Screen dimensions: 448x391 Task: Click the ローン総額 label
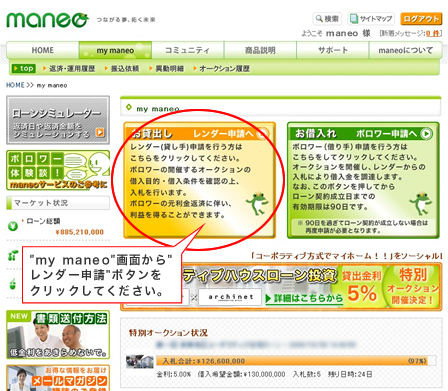pyautogui.click(x=43, y=221)
